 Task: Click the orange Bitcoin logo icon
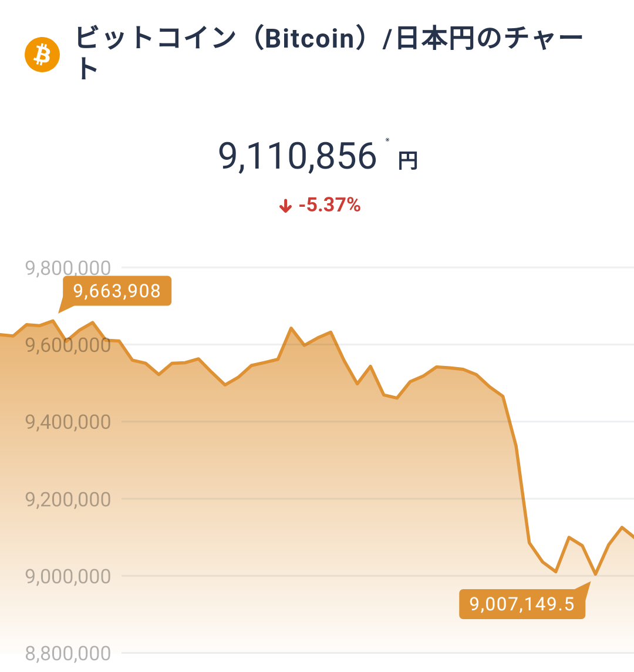42,55
